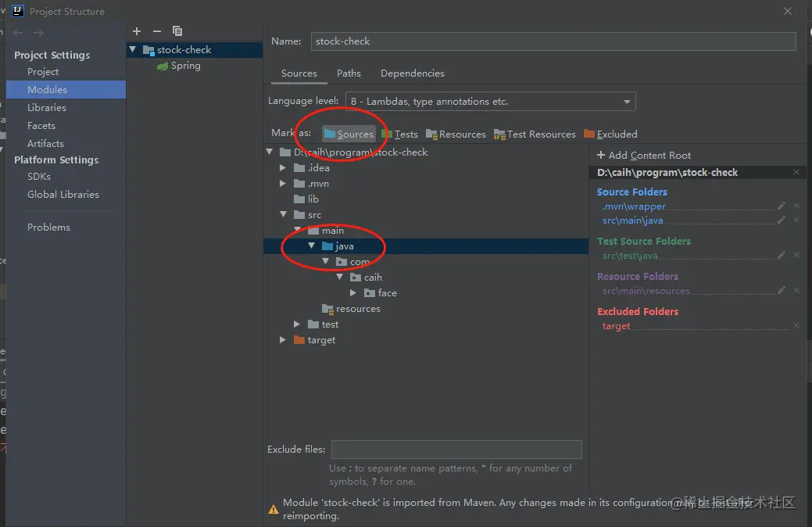The image size is (812, 527).
Task: Click the module Name input field
Action: tap(553, 41)
